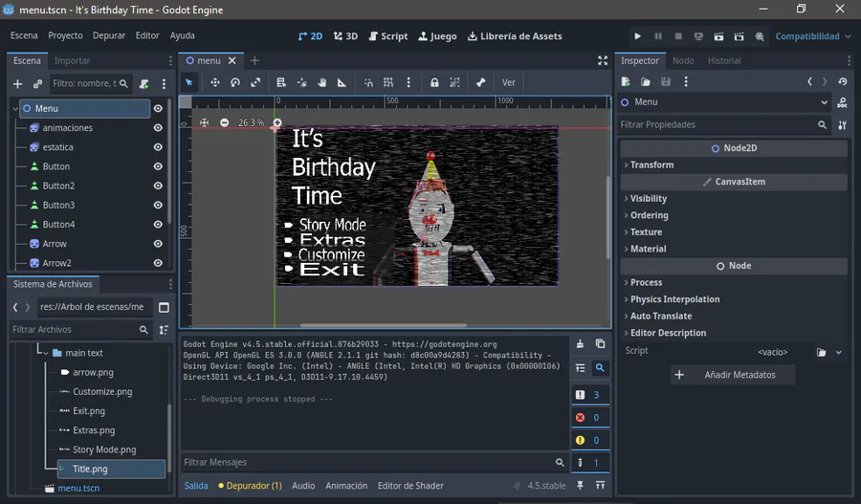
Task: Select Story Mode.png file
Action: pos(104,449)
